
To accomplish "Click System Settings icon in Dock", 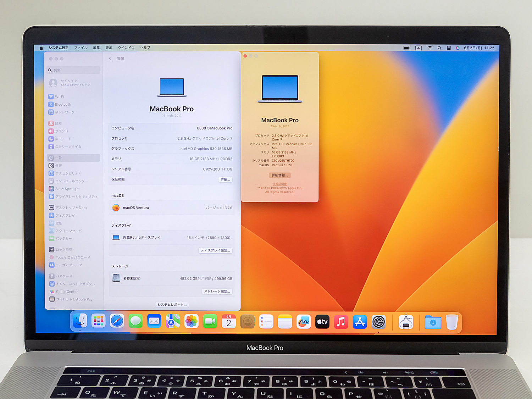I will click(379, 321).
